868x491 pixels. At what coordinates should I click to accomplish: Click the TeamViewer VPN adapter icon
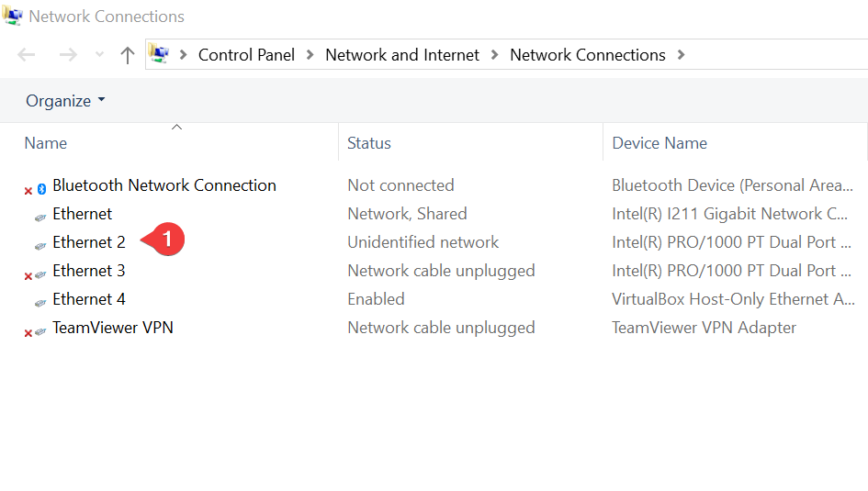[36, 331]
